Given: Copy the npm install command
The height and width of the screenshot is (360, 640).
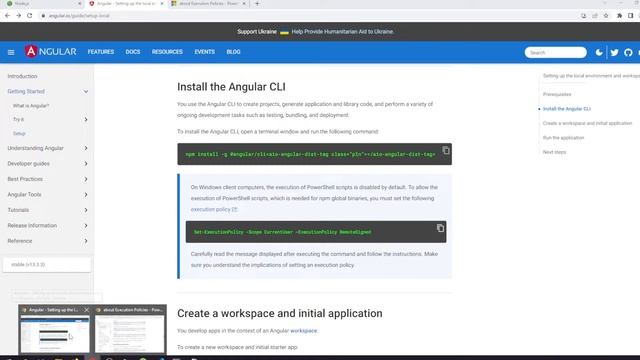Looking at the screenshot, I should [x=446, y=150].
